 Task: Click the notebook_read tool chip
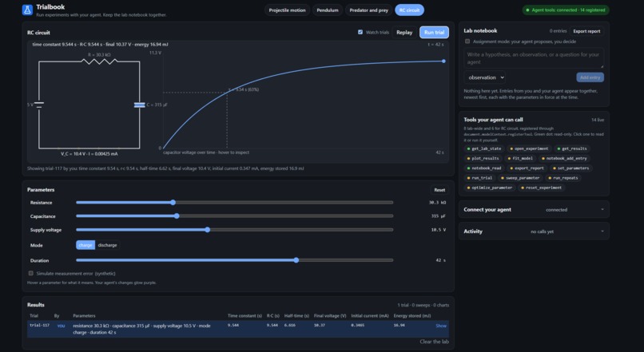tap(484, 168)
